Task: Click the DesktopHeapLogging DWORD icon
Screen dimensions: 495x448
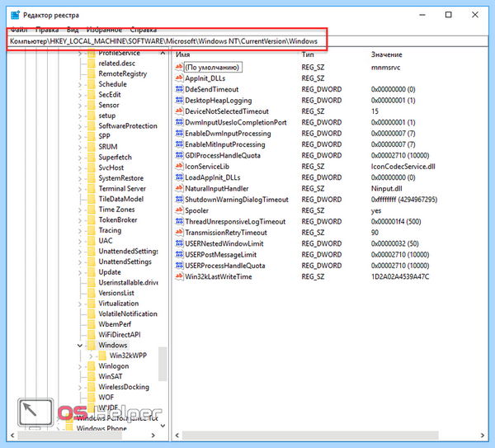Action: pyautogui.click(x=179, y=100)
